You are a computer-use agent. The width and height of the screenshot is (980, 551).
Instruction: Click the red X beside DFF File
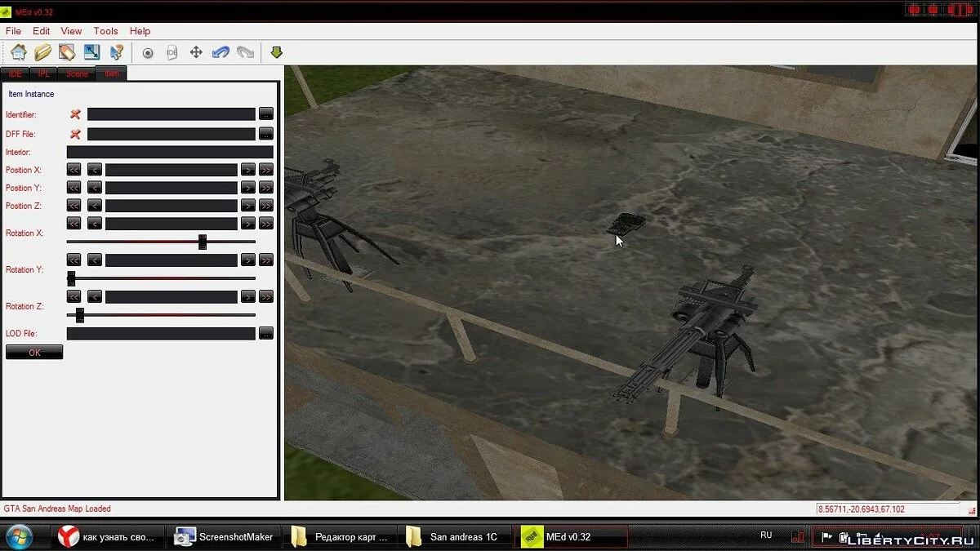point(75,134)
